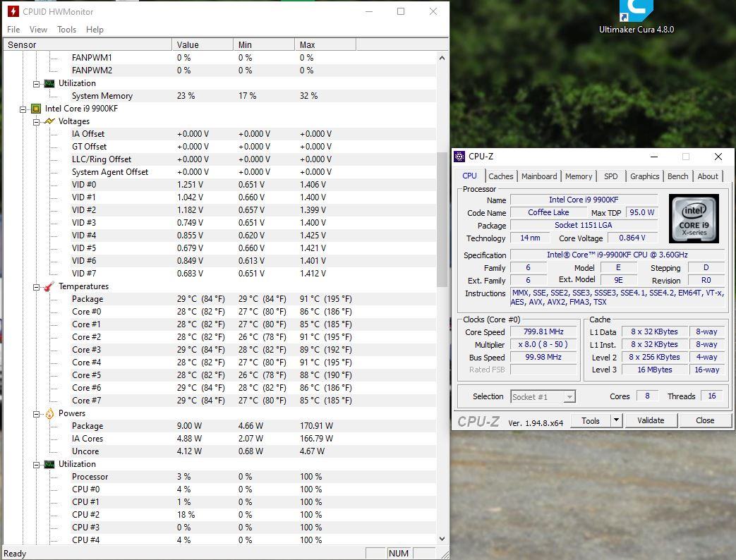
Task: Click the Tools button in CPU-Z
Action: click(591, 420)
